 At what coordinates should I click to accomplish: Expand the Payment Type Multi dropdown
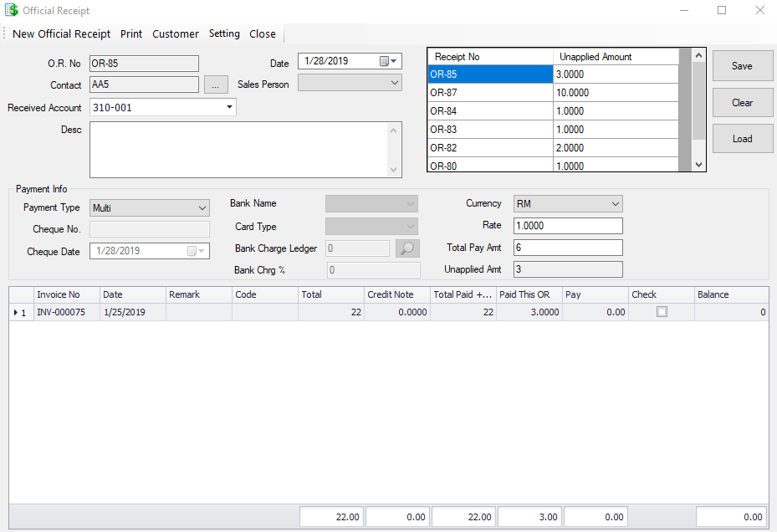(202, 207)
